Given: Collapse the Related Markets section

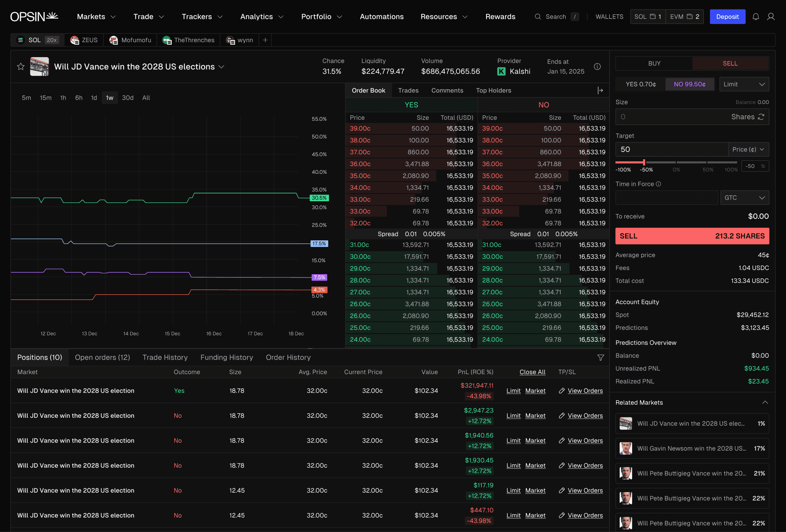Looking at the screenshot, I should click(765, 403).
